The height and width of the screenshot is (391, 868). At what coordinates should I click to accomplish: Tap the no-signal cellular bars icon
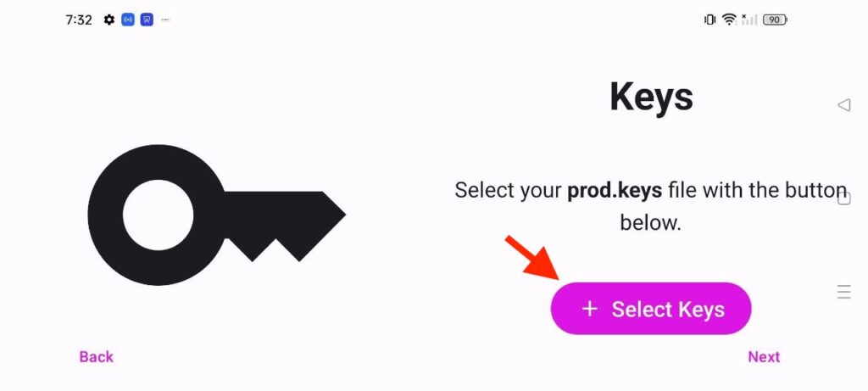click(x=749, y=20)
